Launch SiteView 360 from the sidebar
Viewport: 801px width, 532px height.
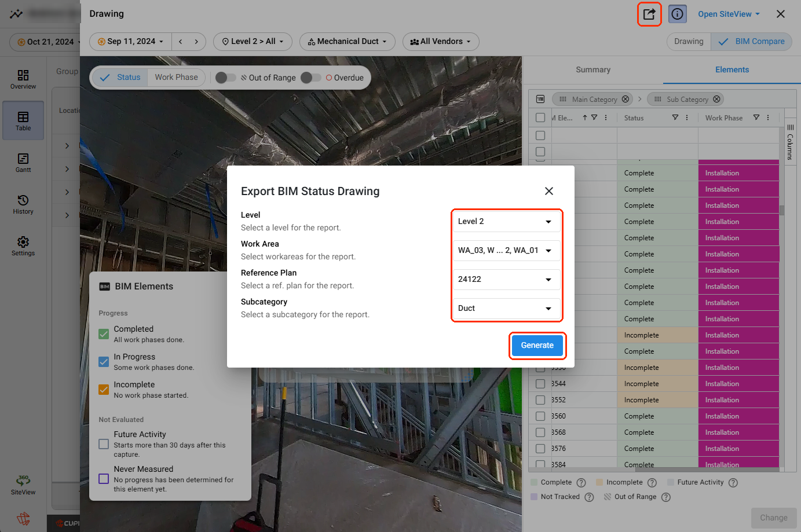23,485
